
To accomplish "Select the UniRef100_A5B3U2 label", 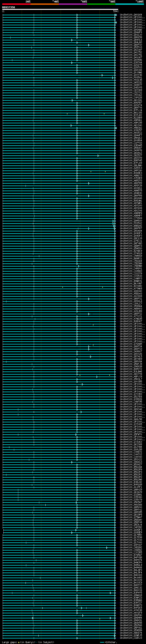I will tap(131, 128).
